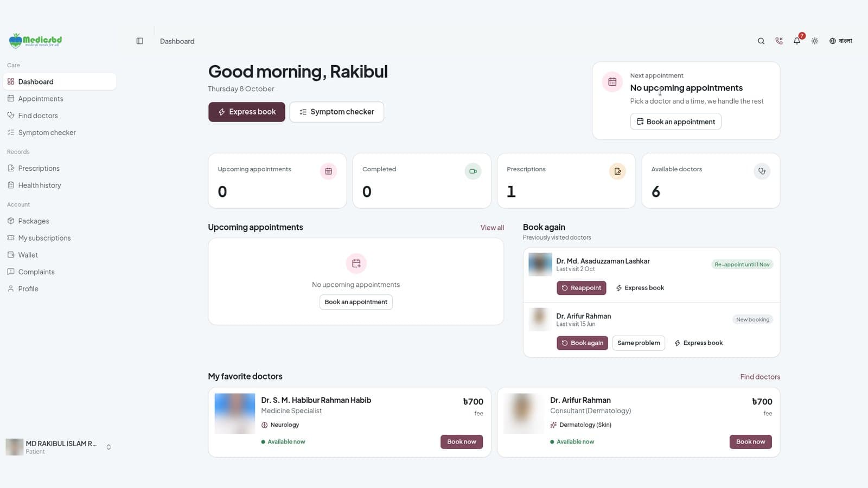Open Symptom checker in sidebar
The width and height of the screenshot is (868, 488).
60,132
